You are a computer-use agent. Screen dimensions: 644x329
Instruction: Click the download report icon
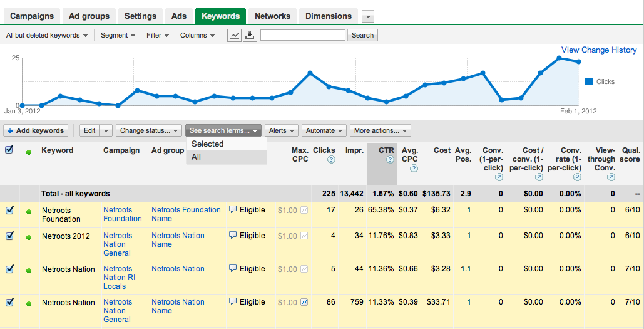pyautogui.click(x=249, y=35)
